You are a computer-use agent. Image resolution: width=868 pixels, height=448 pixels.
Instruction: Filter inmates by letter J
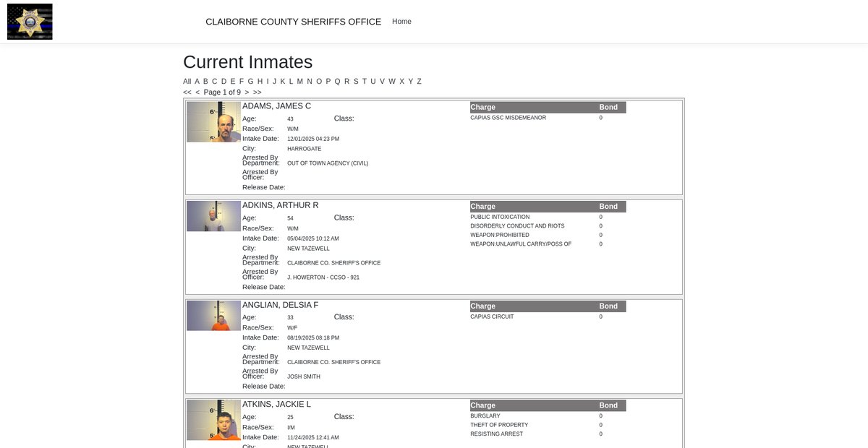(x=274, y=82)
